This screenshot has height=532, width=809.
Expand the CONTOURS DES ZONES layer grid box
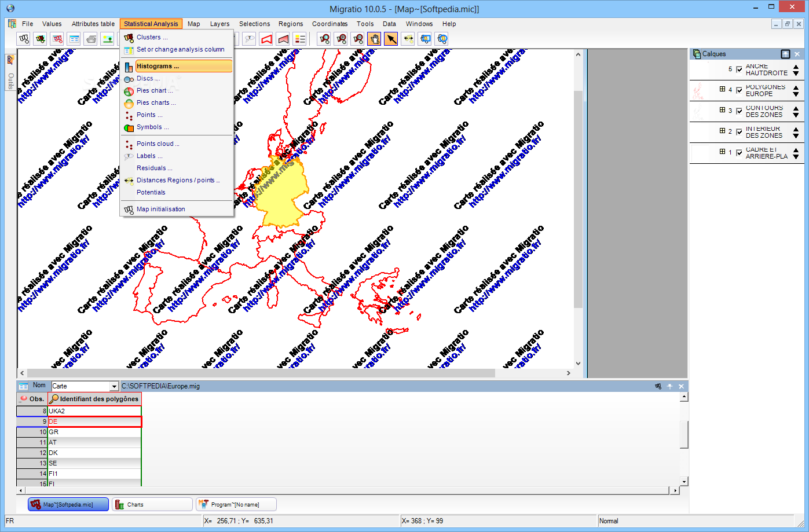coord(722,110)
